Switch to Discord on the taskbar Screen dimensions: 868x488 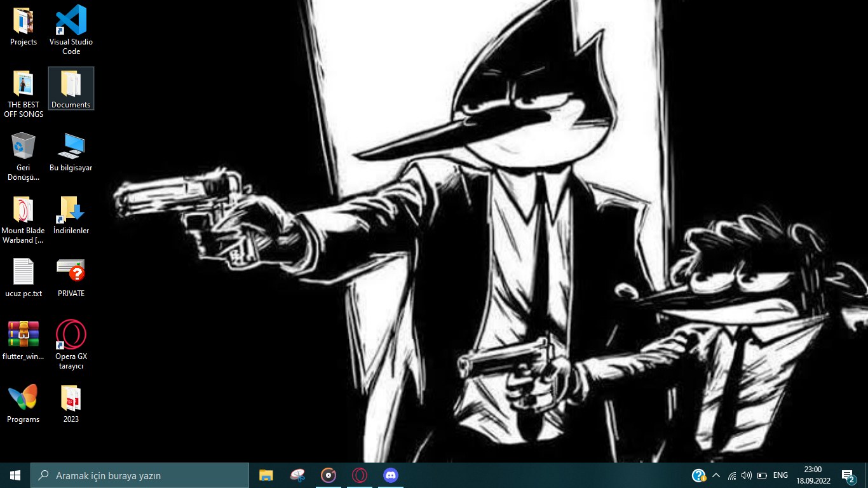click(391, 475)
